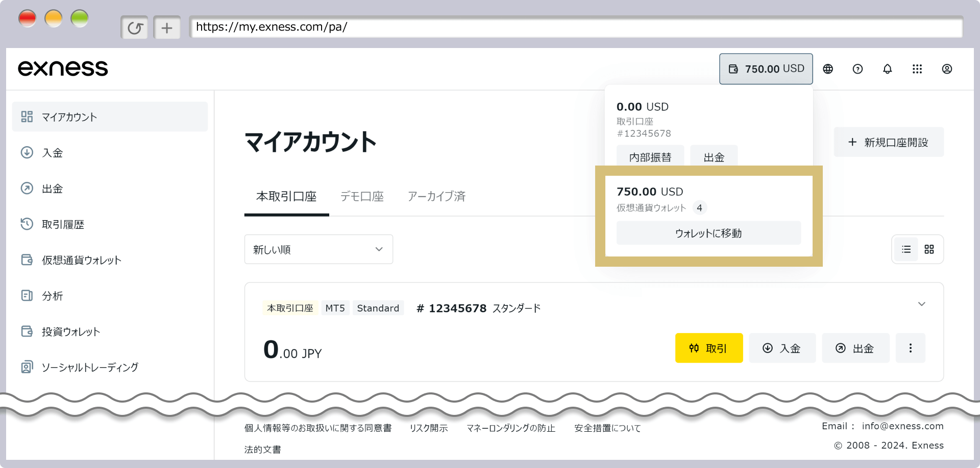Click the MT5 platform tag
980x468 pixels.
tap(335, 308)
